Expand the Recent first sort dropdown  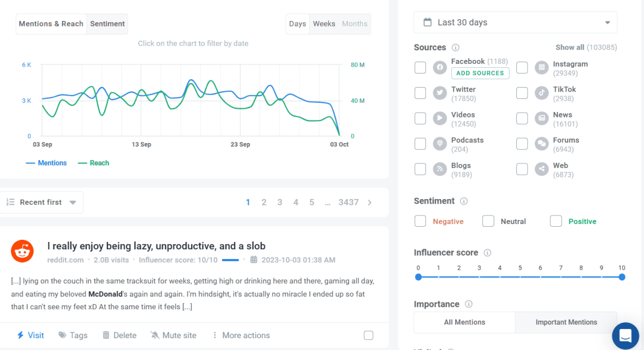(x=42, y=202)
